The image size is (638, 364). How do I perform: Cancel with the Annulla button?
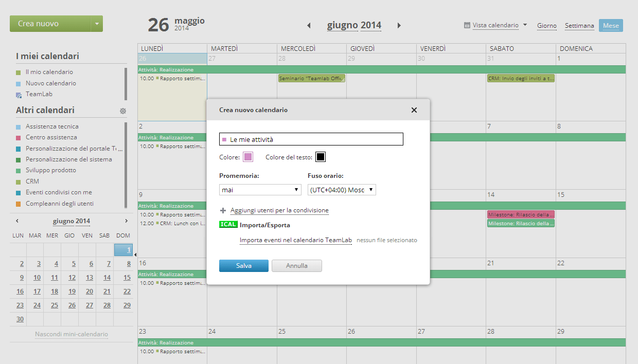297,266
